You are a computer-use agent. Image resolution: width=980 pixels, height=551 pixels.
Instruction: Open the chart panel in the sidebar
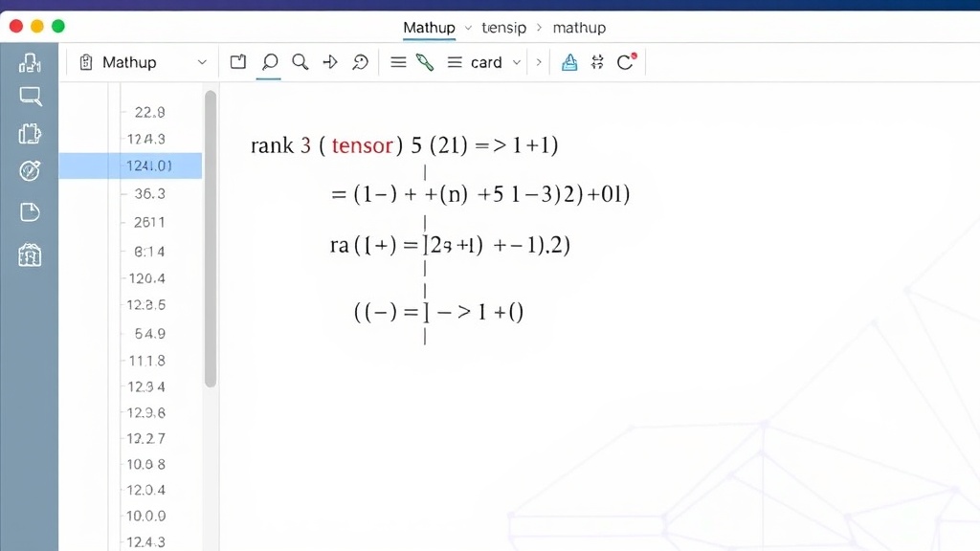(30, 62)
